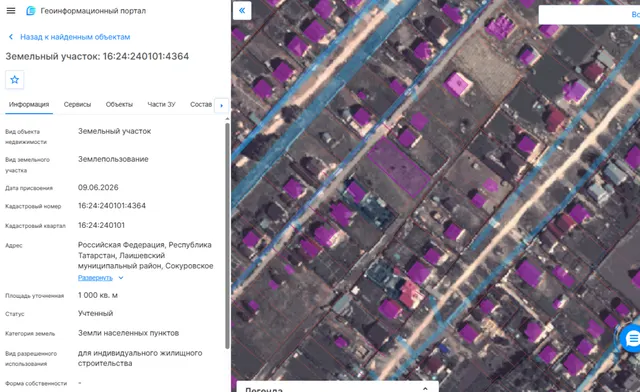The height and width of the screenshot is (392, 640).
Task: Select the highlighted purple parcel on map
Action: click(x=399, y=168)
